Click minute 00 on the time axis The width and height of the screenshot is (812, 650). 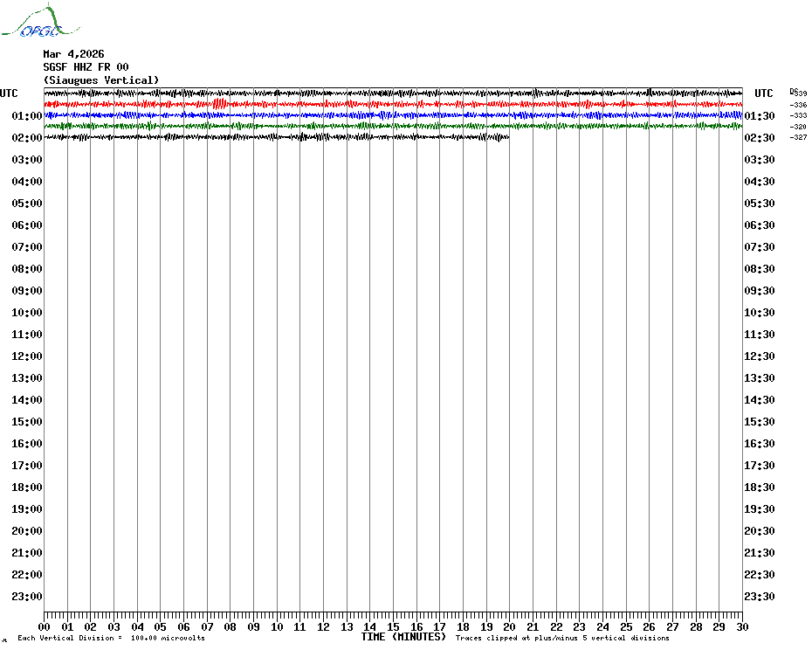point(44,627)
